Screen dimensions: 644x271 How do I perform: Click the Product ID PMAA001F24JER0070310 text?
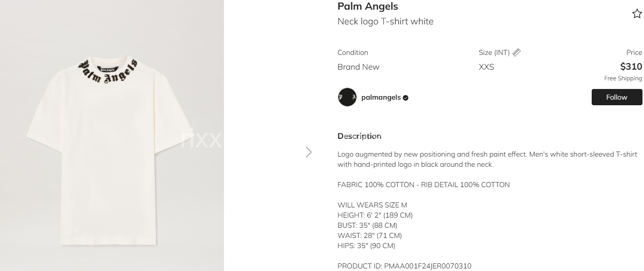(x=404, y=266)
